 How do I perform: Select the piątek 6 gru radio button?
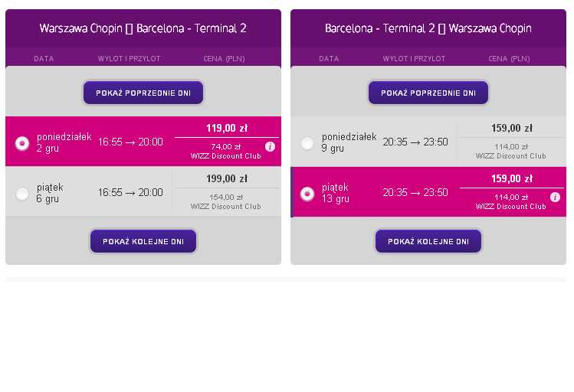click(x=22, y=194)
